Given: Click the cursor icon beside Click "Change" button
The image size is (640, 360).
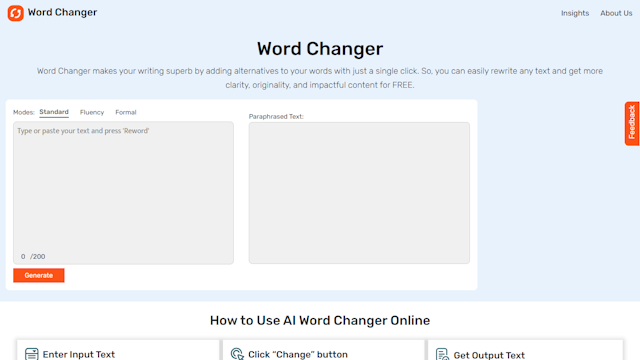Looking at the screenshot, I should point(237,354).
